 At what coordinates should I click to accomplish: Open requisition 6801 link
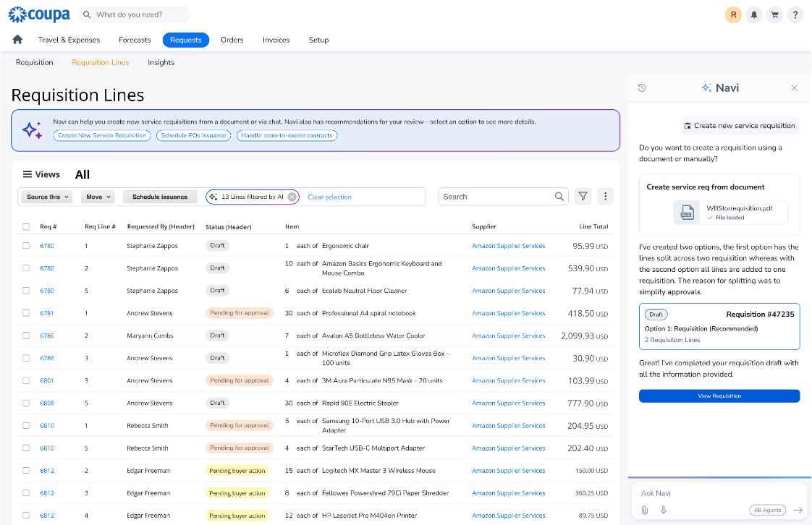click(x=46, y=380)
